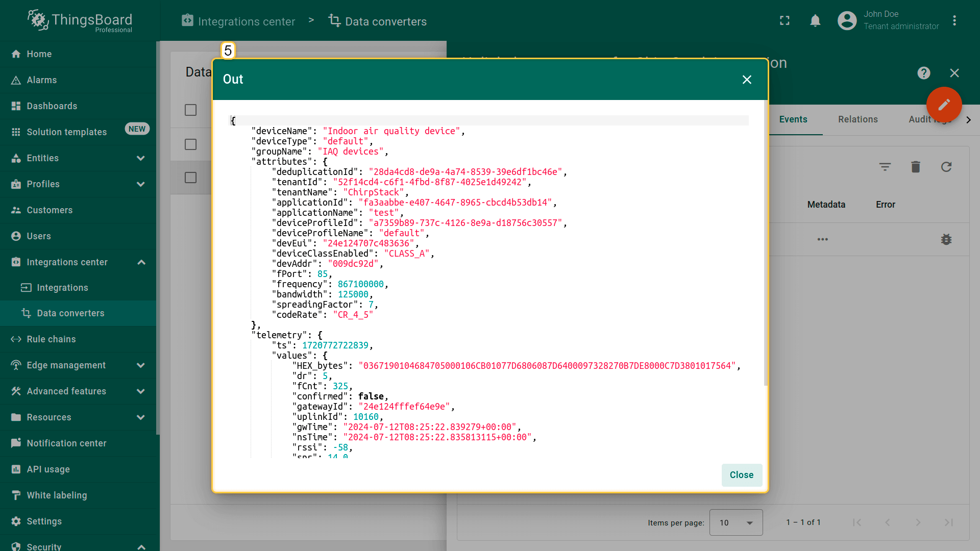Open the user menu three-dots icon
This screenshot has width=980, height=551.
(954, 20)
